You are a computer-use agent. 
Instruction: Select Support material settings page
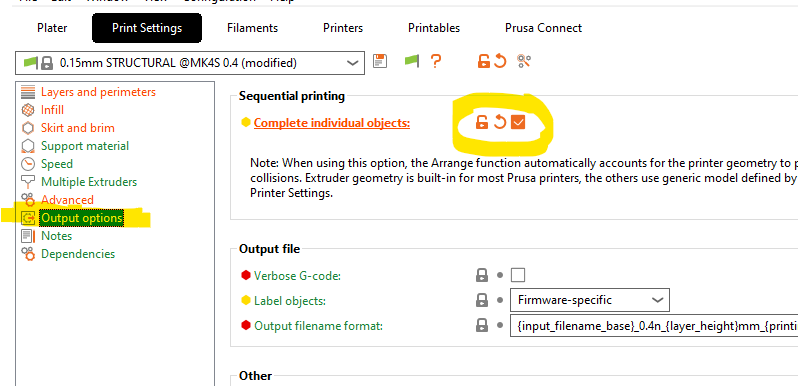[85, 146]
